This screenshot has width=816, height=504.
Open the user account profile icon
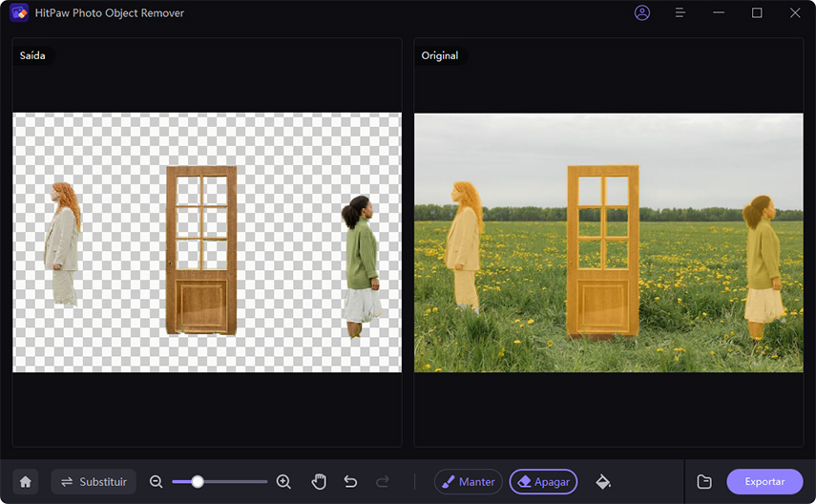pyautogui.click(x=642, y=12)
